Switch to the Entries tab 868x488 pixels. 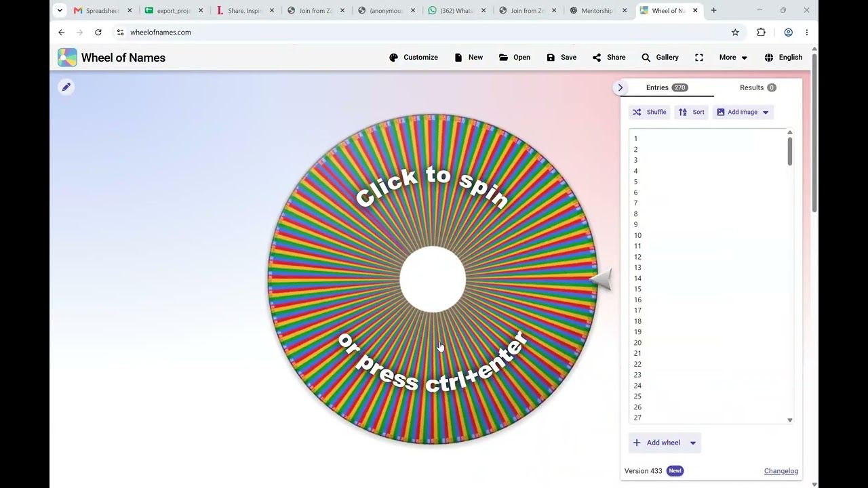667,87
